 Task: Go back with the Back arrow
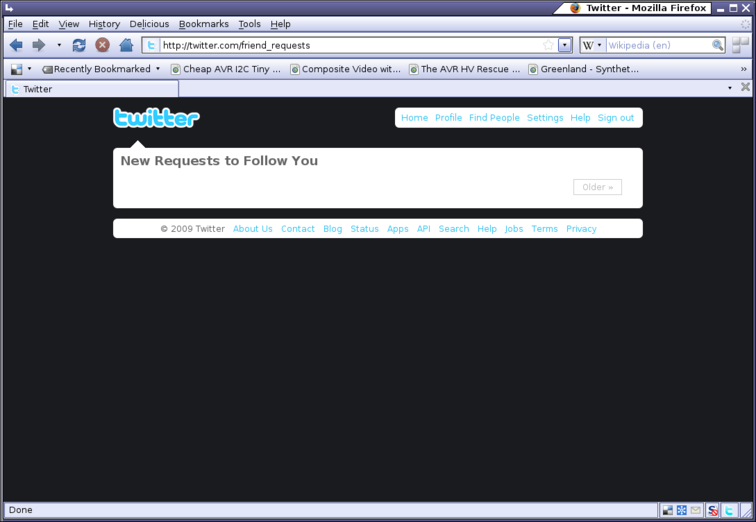[16, 45]
